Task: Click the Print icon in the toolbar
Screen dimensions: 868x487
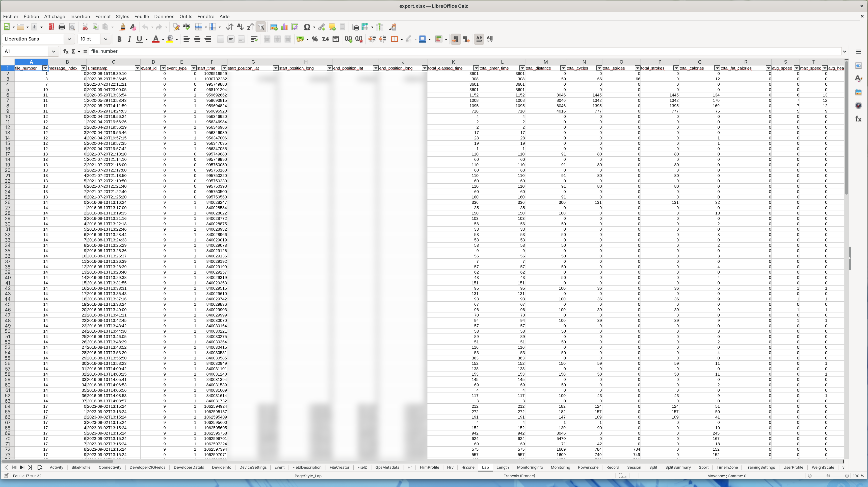Action: [62, 27]
